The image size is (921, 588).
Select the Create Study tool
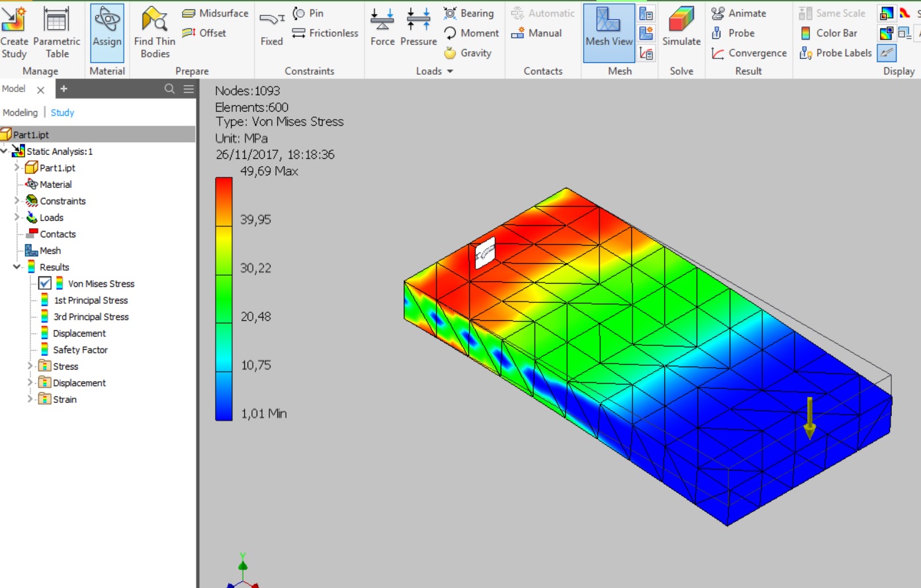tap(13, 33)
